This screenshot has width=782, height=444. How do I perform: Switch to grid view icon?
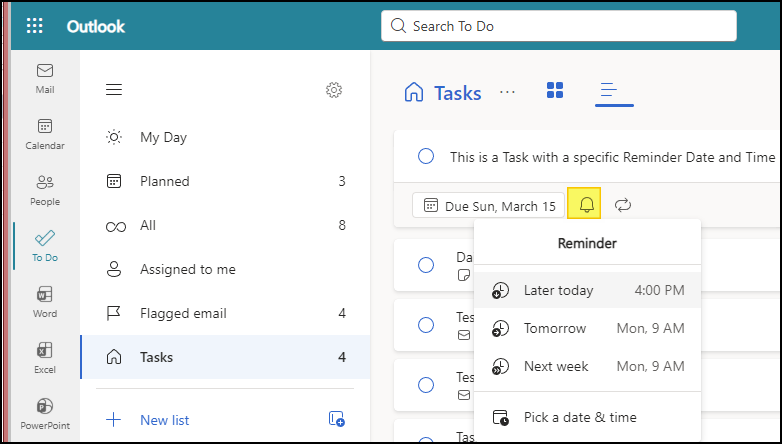tap(555, 90)
